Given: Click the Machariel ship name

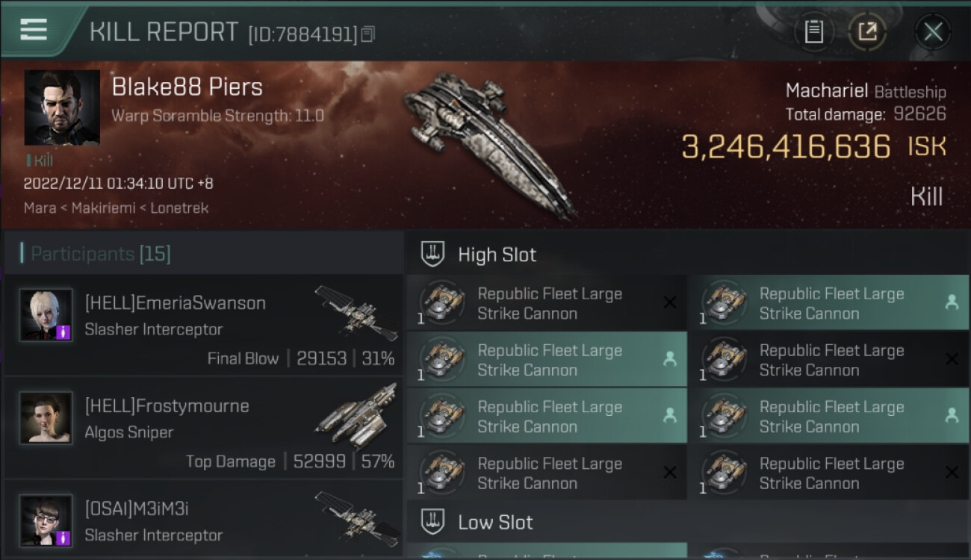Looking at the screenshot, I should 826,91.
